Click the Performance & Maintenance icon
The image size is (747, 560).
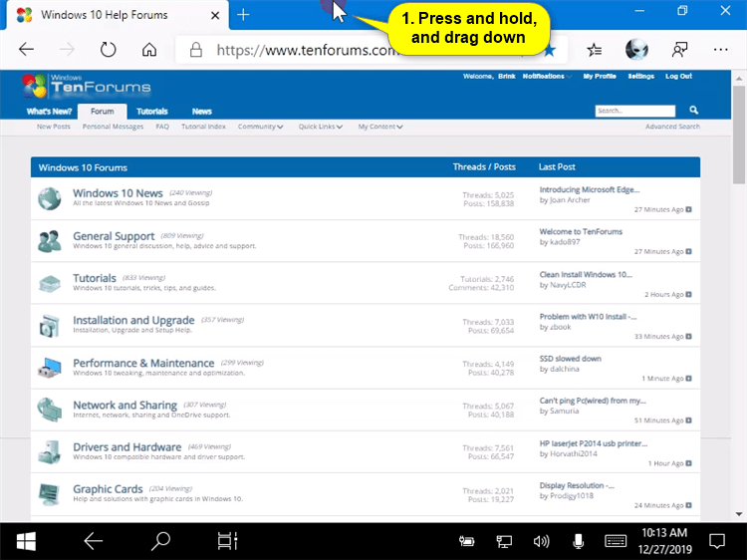[50, 368]
